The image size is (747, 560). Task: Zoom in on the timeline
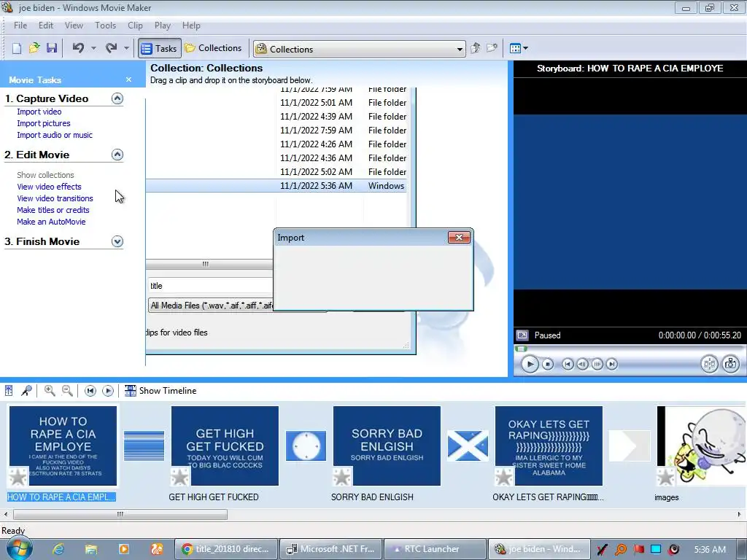[x=50, y=391]
